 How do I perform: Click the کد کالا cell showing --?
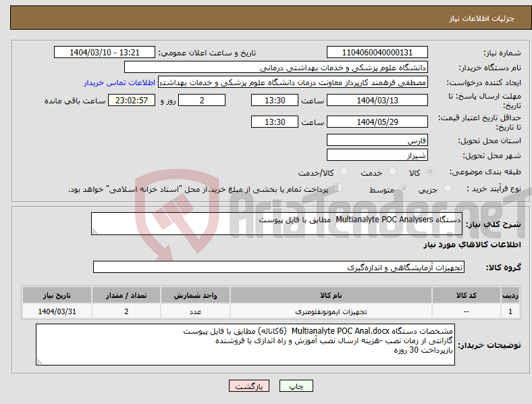(467, 311)
